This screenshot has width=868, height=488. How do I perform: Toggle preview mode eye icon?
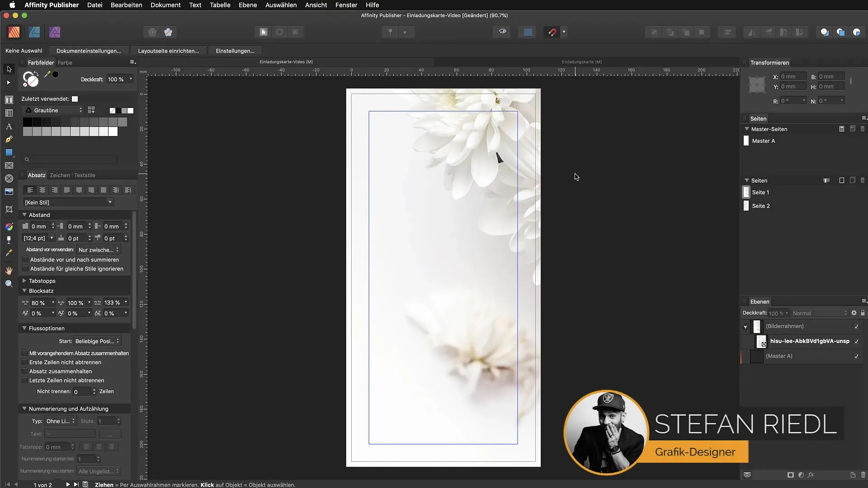502,32
